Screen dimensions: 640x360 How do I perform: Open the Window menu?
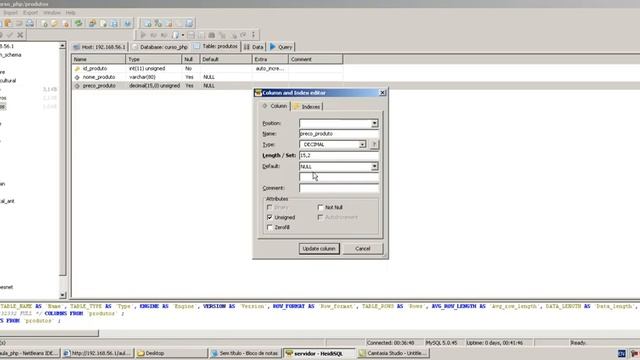(x=51, y=13)
